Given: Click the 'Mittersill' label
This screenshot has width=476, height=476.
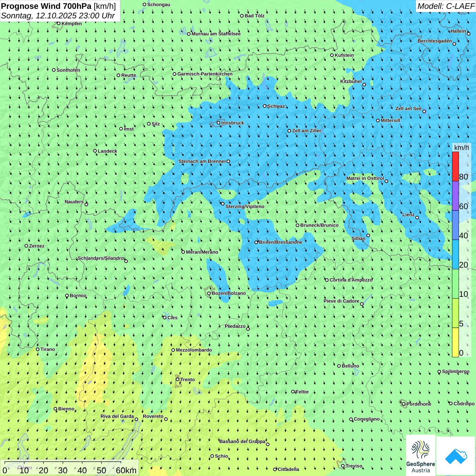Looking at the screenshot, I should tap(390, 120).
